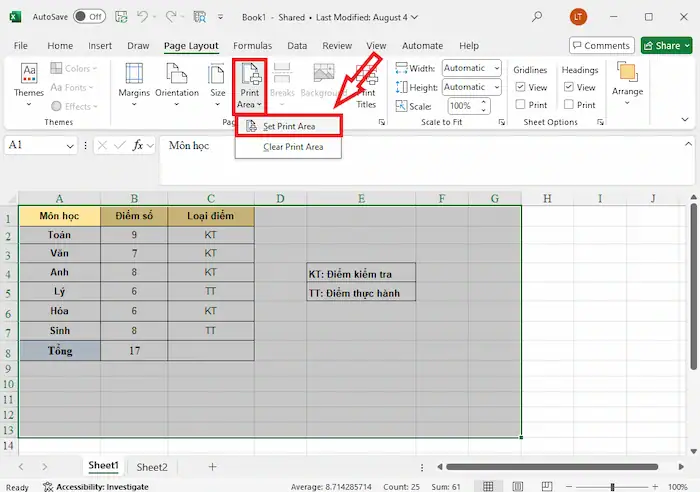Click the Themes icon
Viewport: 700px width, 492px height.
29,80
